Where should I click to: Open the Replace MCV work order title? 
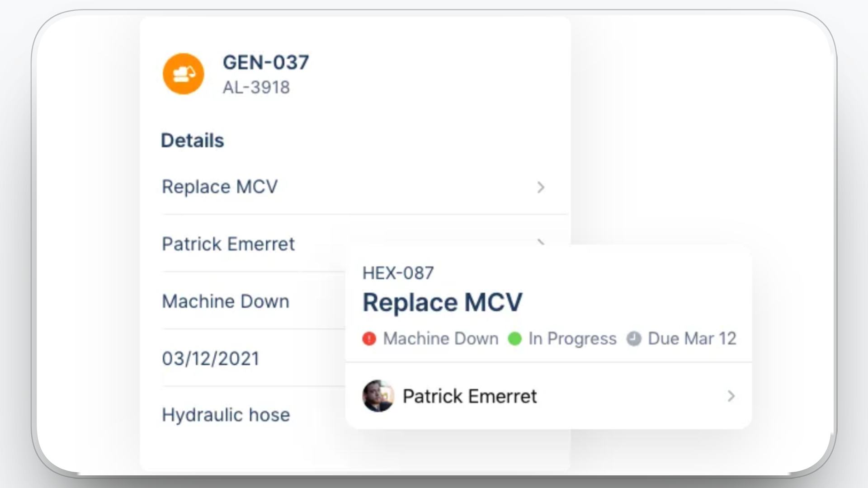tap(443, 301)
